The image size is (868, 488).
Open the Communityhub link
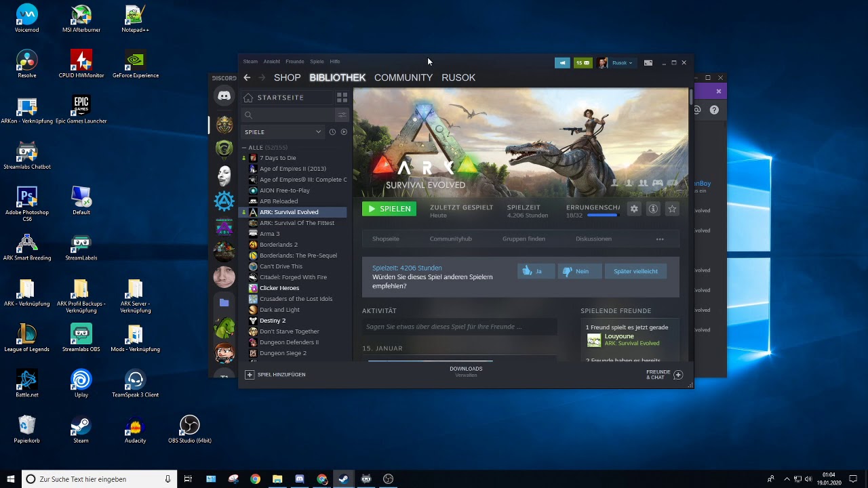450,239
